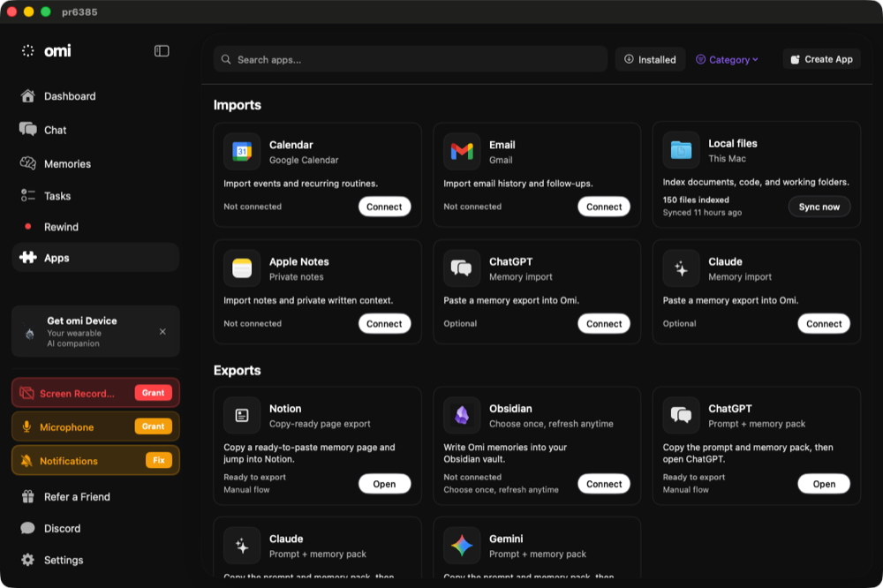
Task: Grant Microphone permission
Action: (153, 426)
